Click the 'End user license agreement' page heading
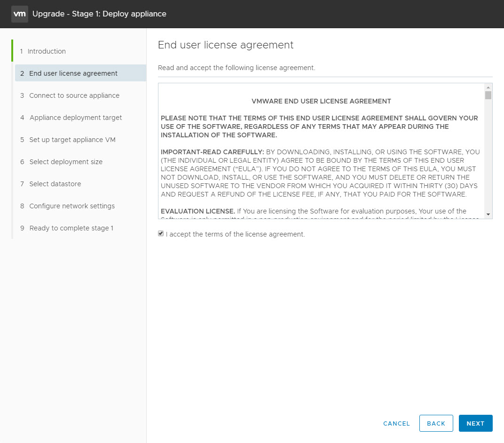The height and width of the screenshot is (443, 504). click(x=226, y=45)
